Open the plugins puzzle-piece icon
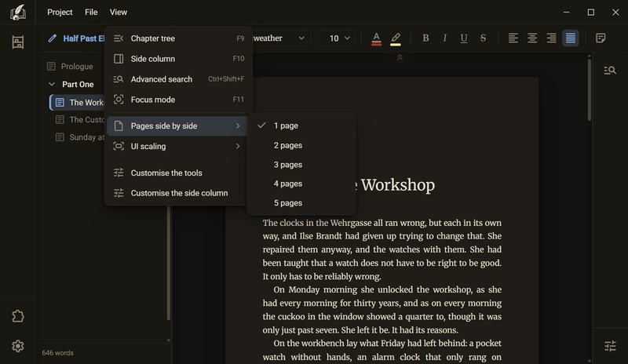Image resolution: width=628 pixels, height=364 pixels. coord(17,316)
